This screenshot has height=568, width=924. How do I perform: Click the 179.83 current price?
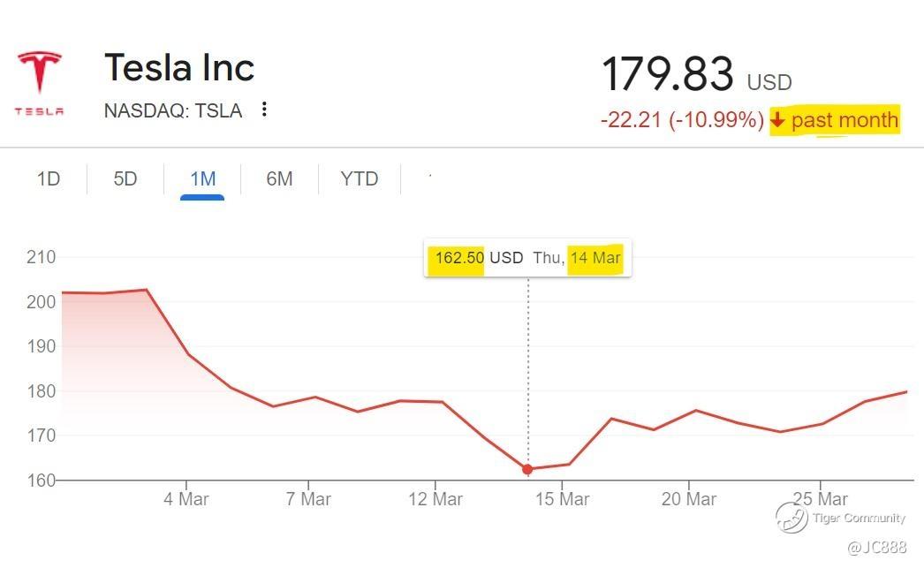tap(667, 74)
